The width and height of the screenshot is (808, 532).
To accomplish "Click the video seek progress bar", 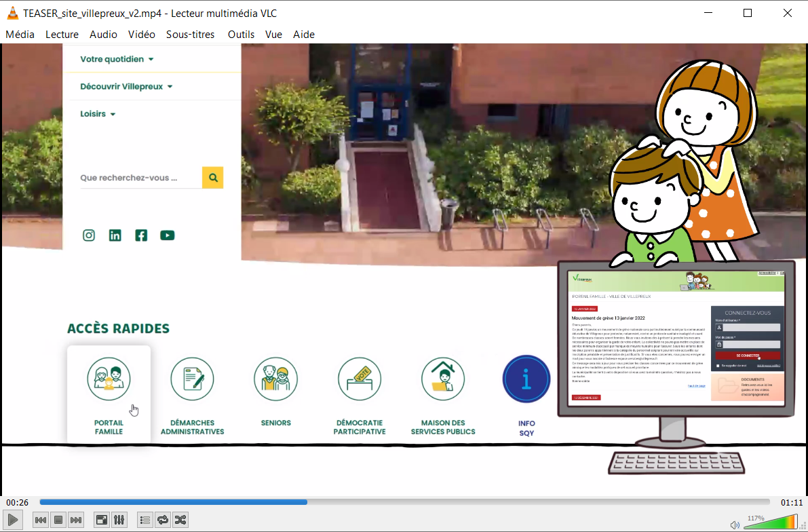I will pyautogui.click(x=404, y=502).
